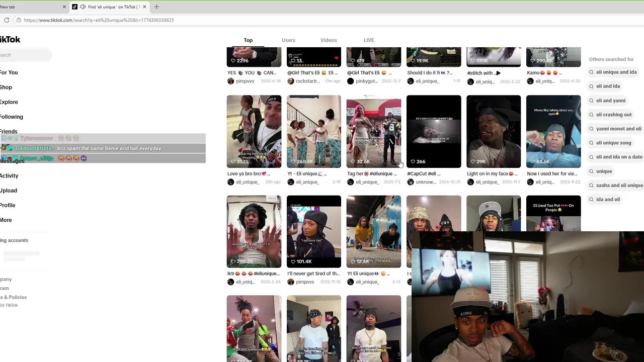
Task: Click avatar under 'Love ya bro bro'
Action: click(x=230, y=182)
